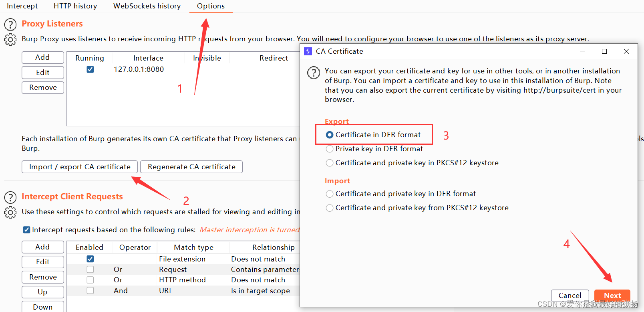Screen dimensions: 644x312
Task: Click the CA Certificate dialog help icon
Action: point(313,73)
